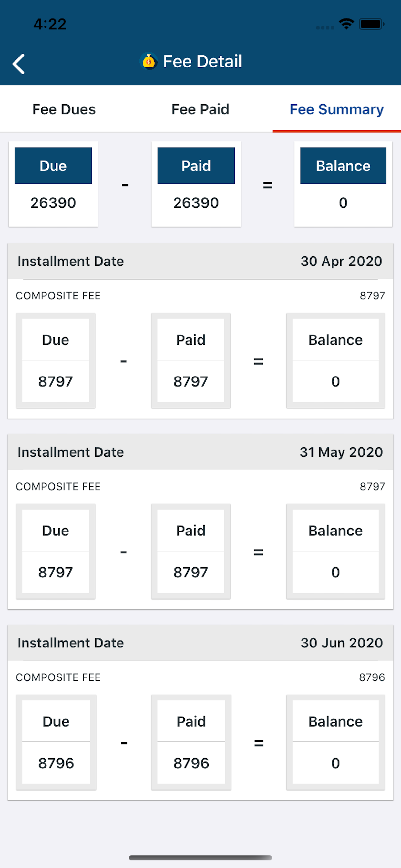Tap the Paid 8797 box for May installment
This screenshot has width=401, height=868.
pos(191,551)
